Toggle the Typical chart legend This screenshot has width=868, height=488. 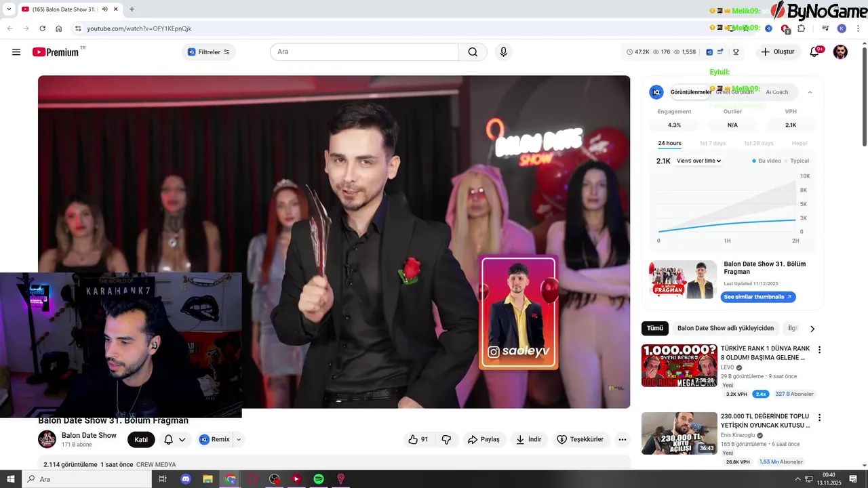[x=797, y=161]
